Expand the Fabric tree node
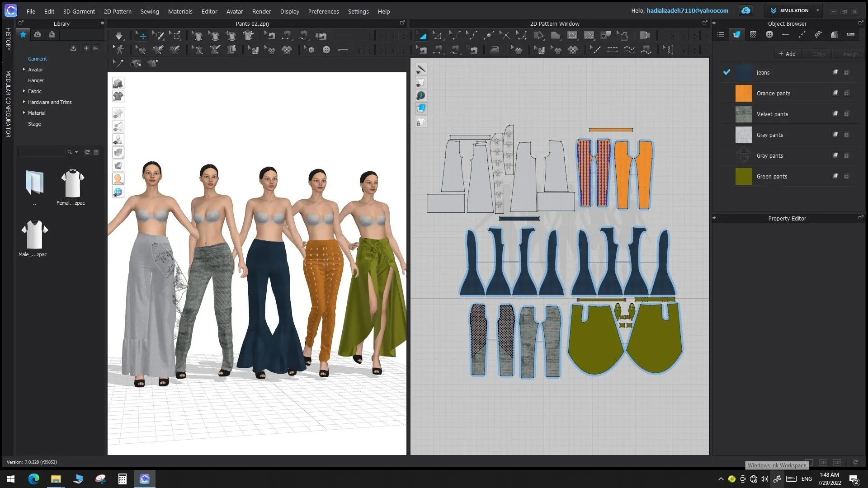 24,91
